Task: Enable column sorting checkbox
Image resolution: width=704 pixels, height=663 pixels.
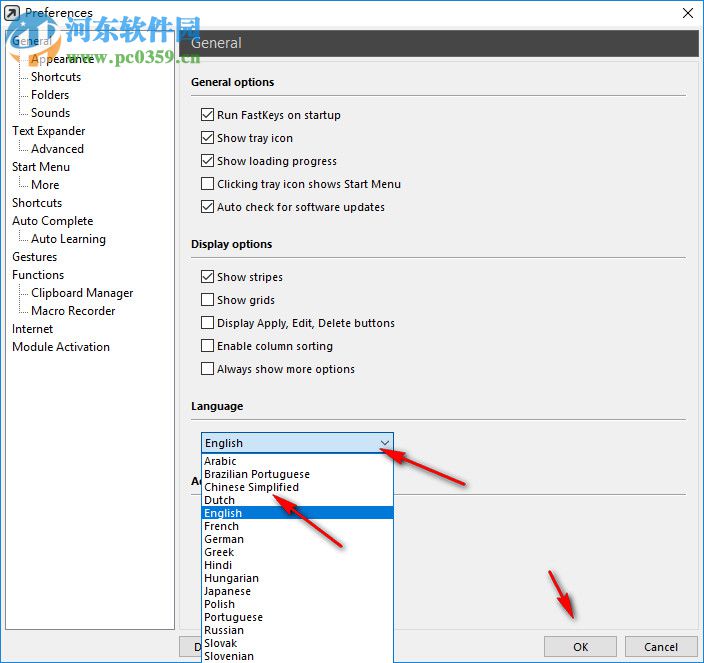Action: coord(207,346)
